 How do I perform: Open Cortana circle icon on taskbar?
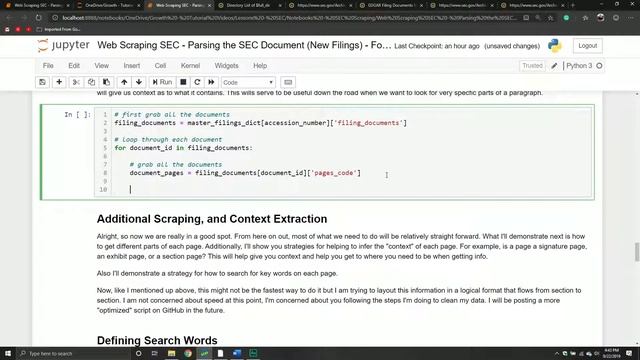(138, 353)
